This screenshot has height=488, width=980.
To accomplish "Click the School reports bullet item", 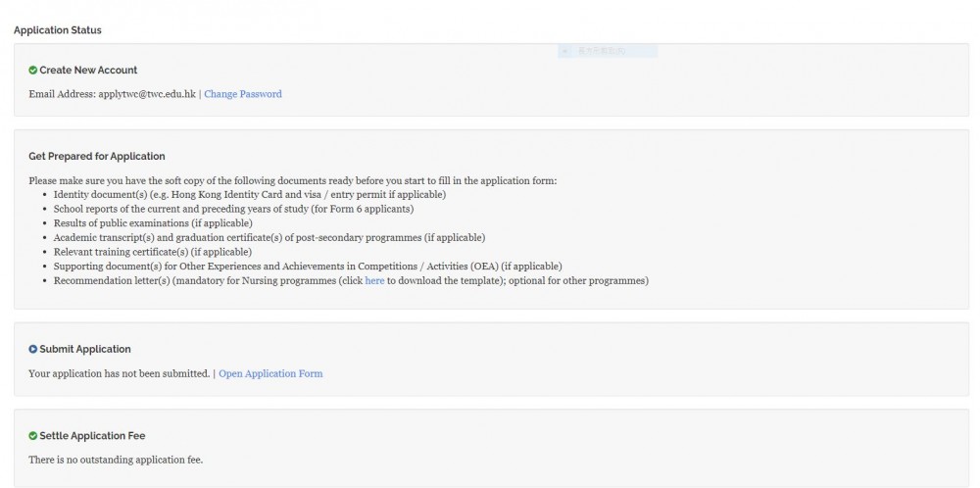I will 233,209.
